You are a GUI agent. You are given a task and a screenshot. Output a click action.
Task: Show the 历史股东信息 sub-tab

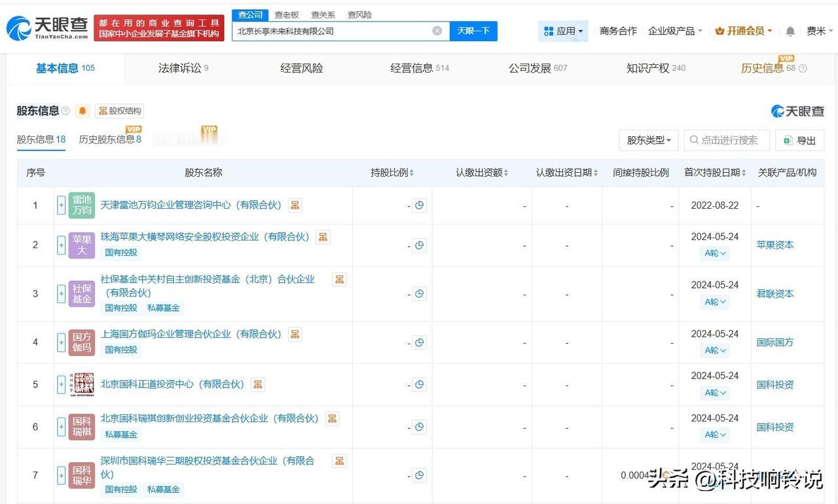[110, 139]
